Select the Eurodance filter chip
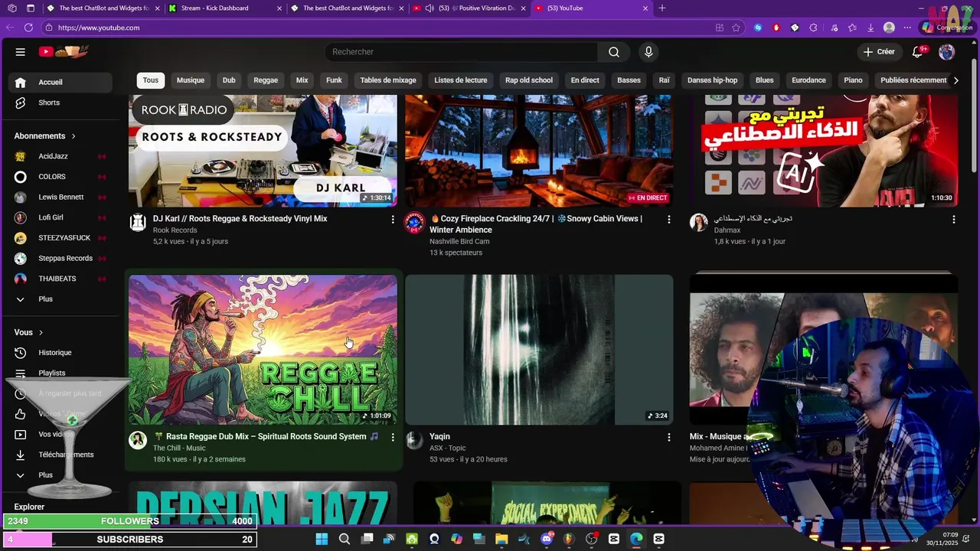Image resolution: width=980 pixels, height=551 pixels. coord(808,80)
